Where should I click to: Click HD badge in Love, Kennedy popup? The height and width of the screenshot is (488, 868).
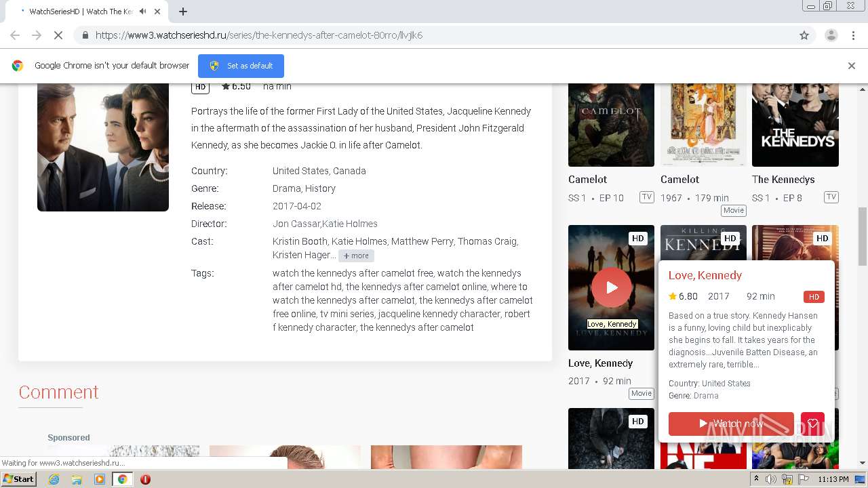point(814,297)
